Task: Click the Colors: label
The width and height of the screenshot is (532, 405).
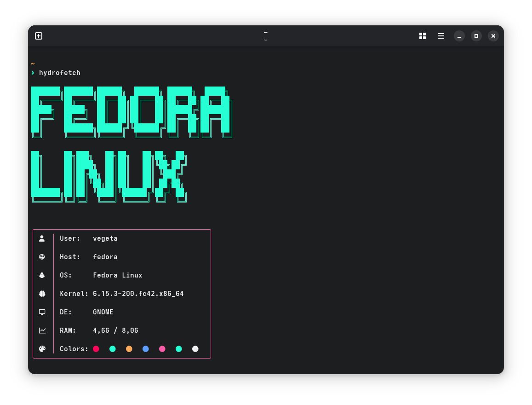Action: 74,349
